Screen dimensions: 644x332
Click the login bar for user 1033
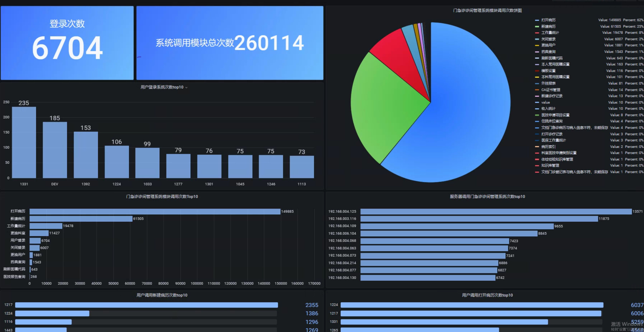click(x=148, y=163)
